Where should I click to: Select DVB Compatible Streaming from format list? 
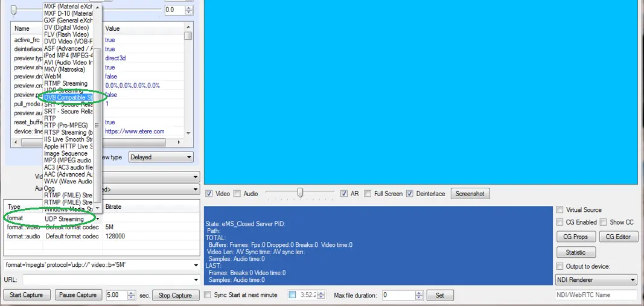[x=68, y=97]
